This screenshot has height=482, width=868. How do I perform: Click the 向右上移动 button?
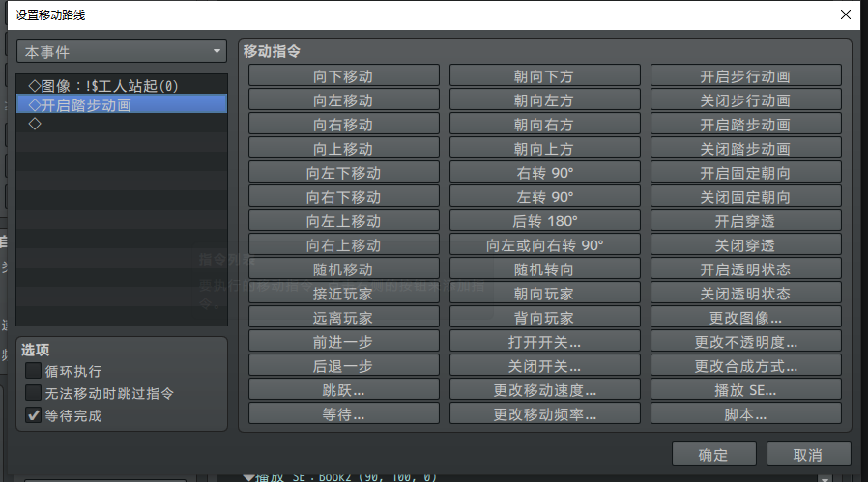[x=344, y=245]
